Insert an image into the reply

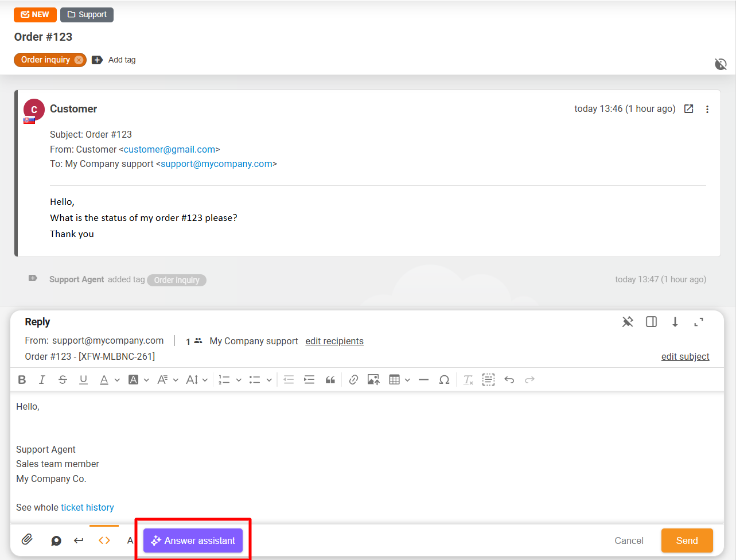[373, 379]
